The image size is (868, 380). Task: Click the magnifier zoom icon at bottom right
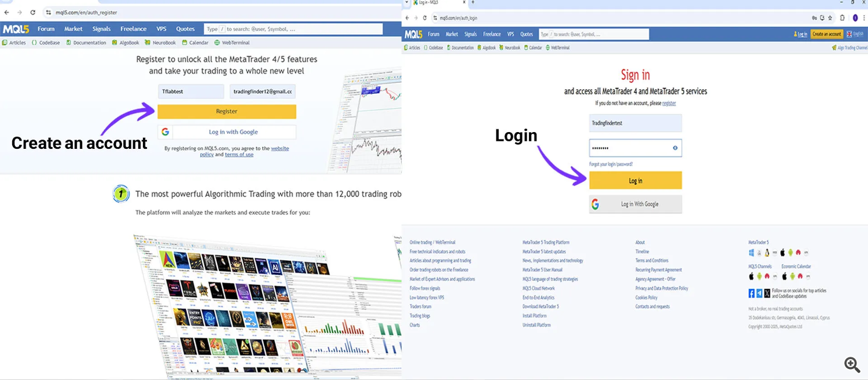[852, 364]
